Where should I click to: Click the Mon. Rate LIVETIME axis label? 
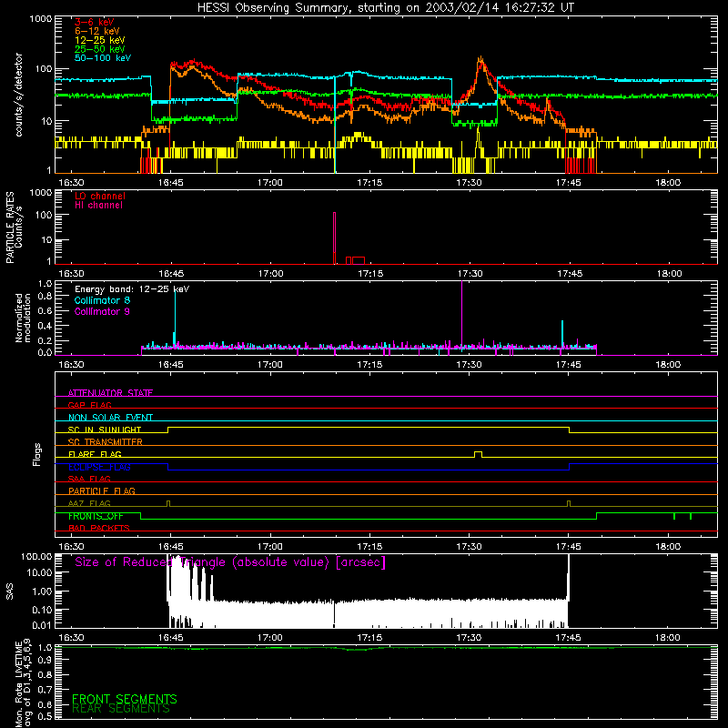tap(24, 683)
